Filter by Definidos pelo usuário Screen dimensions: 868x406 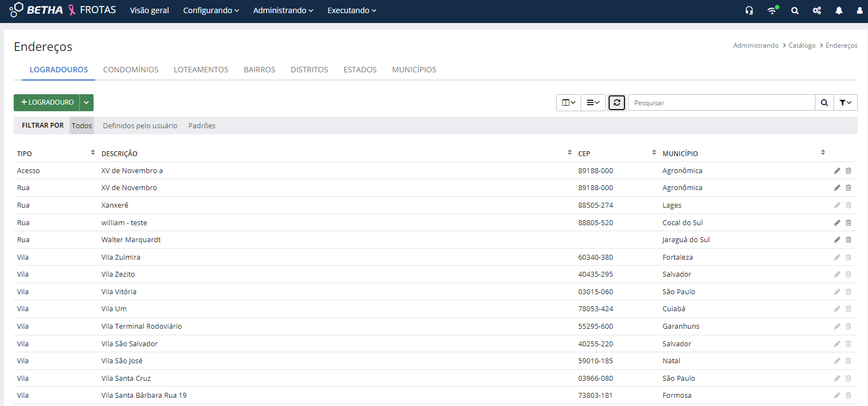click(x=140, y=125)
